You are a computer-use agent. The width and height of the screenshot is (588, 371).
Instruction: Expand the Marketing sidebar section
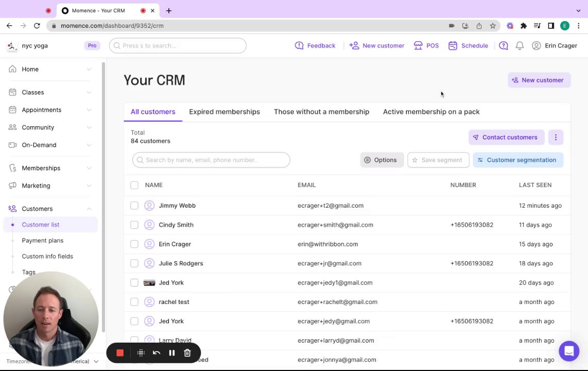pyautogui.click(x=89, y=185)
